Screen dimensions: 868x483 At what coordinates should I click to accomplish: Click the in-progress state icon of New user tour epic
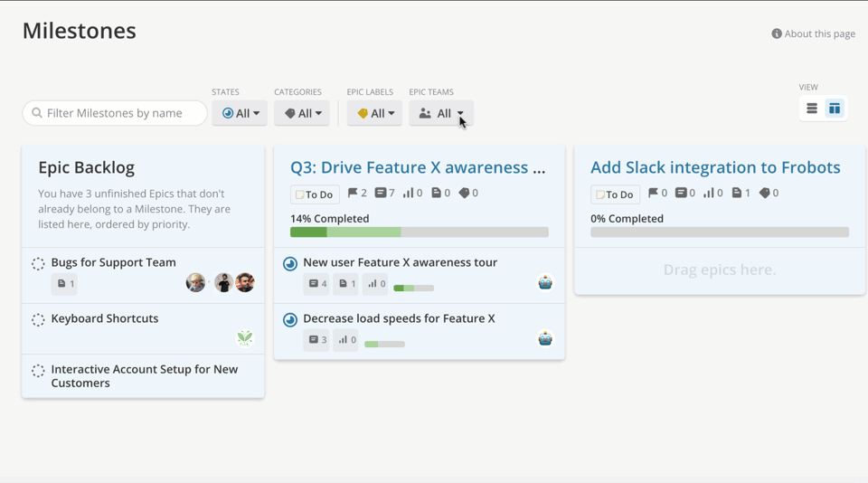(290, 263)
